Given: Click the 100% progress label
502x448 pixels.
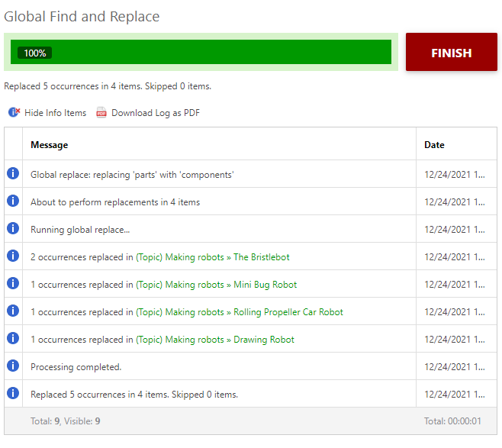Looking at the screenshot, I should pos(34,53).
